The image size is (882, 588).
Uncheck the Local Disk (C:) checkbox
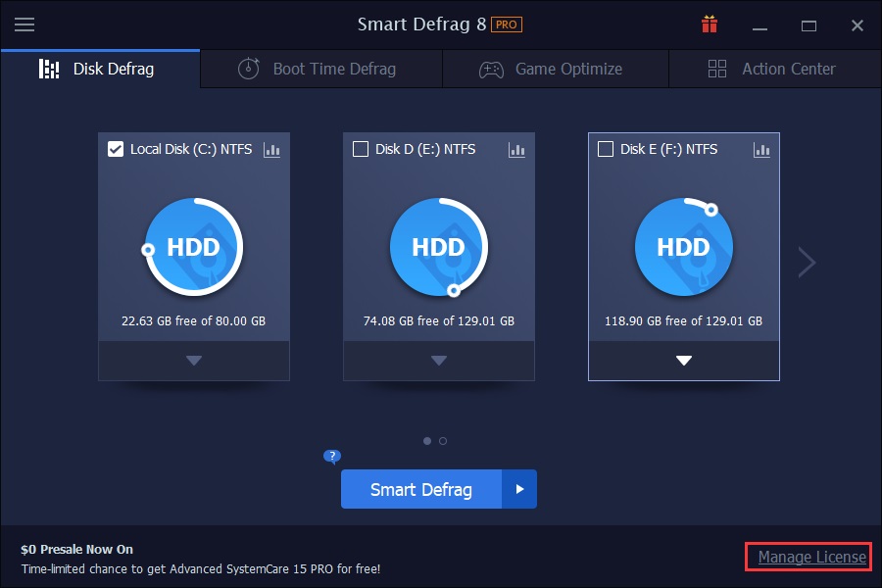tap(116, 149)
